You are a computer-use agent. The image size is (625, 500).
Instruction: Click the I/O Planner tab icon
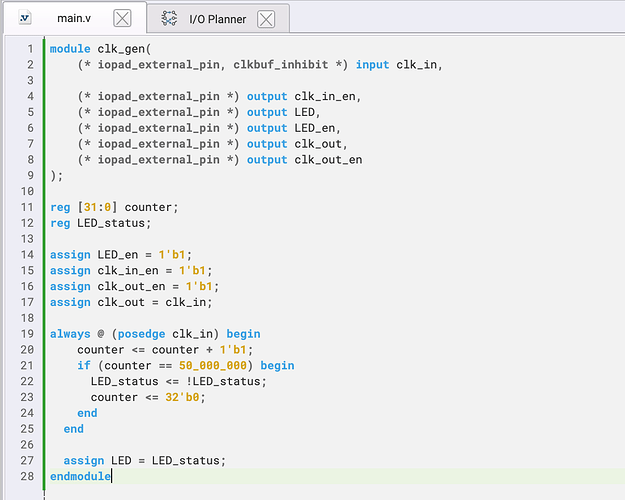(169, 18)
